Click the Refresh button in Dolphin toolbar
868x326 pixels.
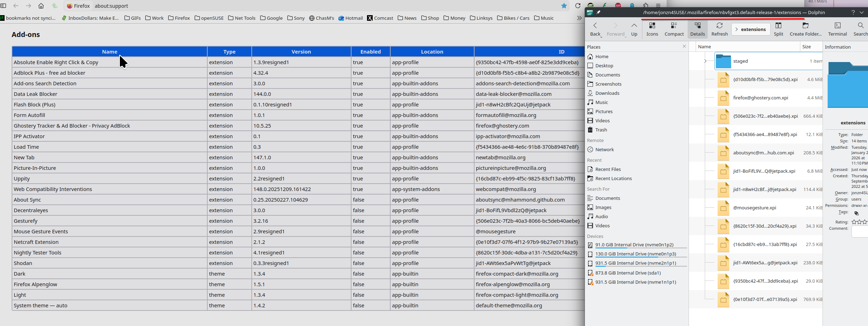pos(719,29)
